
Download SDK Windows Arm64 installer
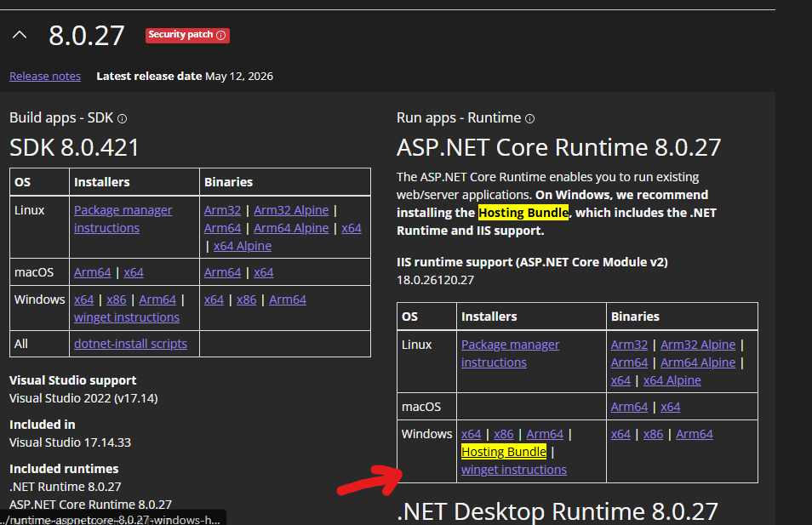point(157,300)
